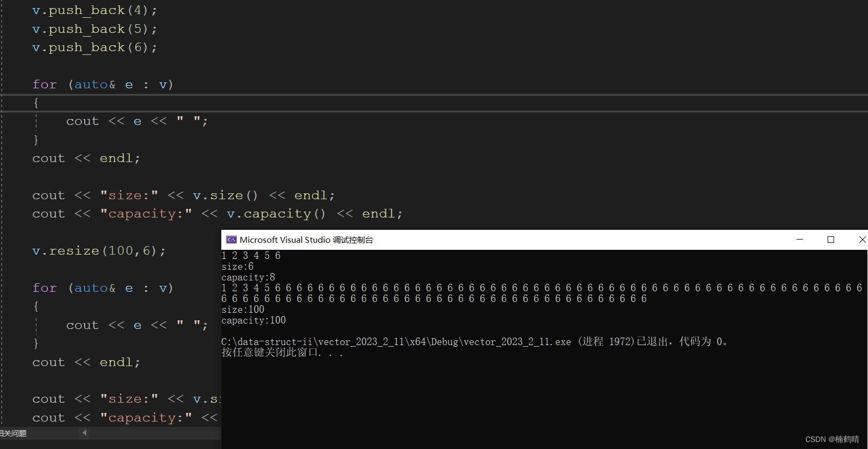Click the console output line 'size:100'
The width and height of the screenshot is (868, 449).
point(243,310)
